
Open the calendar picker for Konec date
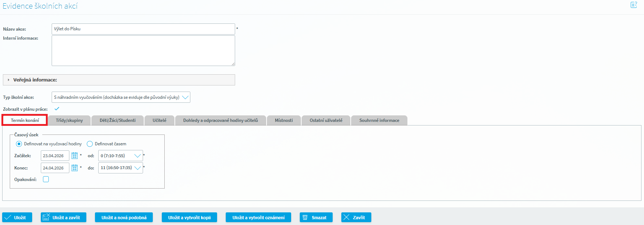(74, 168)
